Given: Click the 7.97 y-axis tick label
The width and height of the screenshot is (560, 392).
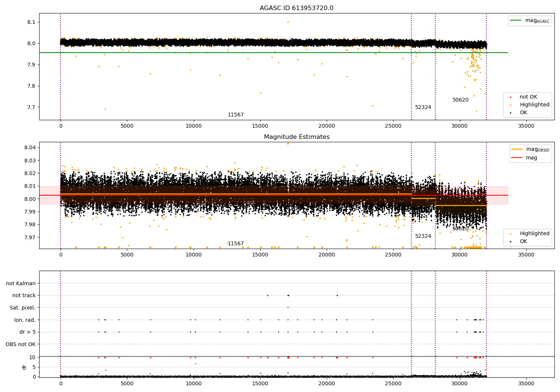Looking at the screenshot, I should coord(30,237).
